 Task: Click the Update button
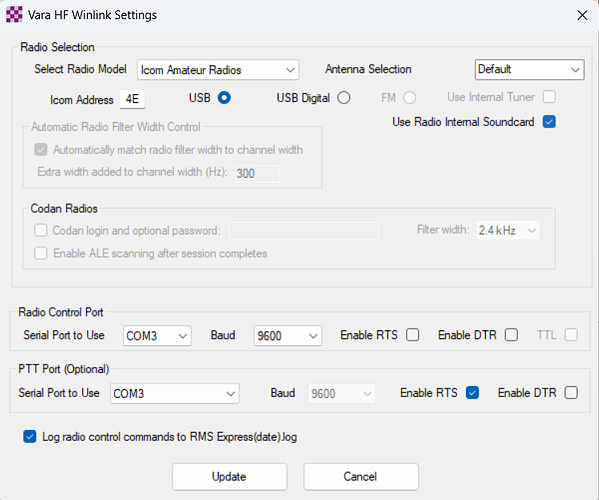tap(229, 477)
